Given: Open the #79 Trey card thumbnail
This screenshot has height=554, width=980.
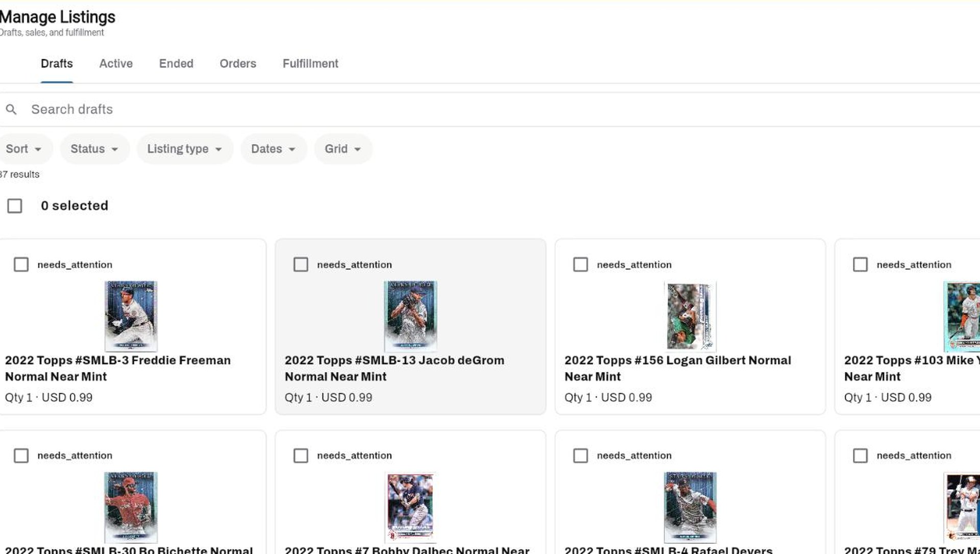Looking at the screenshot, I should tap(962, 507).
